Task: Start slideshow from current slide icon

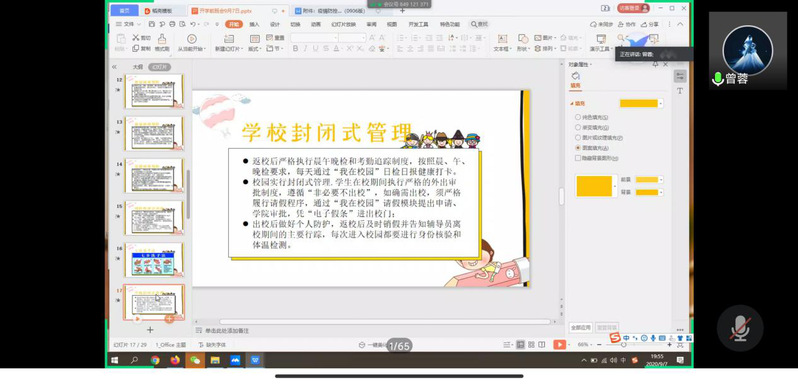Action: [191, 39]
